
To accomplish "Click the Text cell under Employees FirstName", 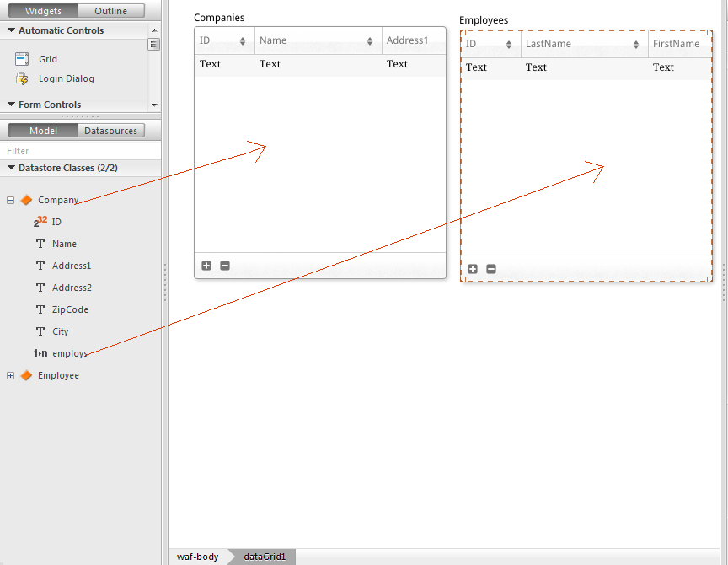I will click(x=663, y=67).
